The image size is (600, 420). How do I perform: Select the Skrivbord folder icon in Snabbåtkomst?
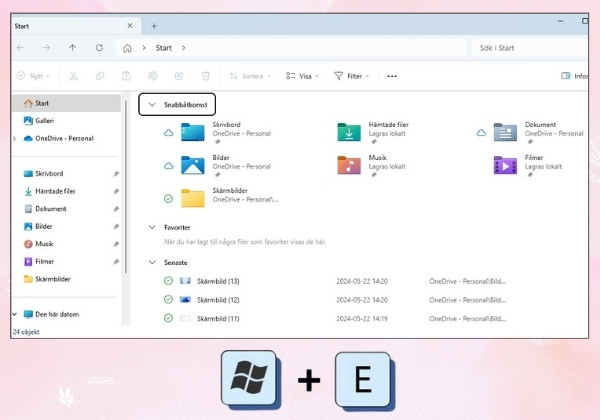coord(192,132)
